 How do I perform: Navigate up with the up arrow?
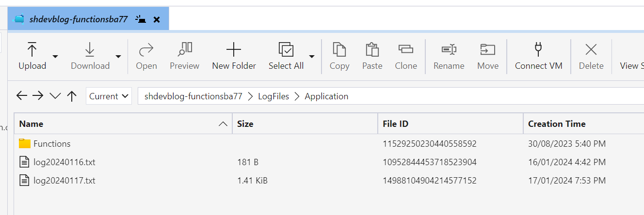(x=72, y=96)
